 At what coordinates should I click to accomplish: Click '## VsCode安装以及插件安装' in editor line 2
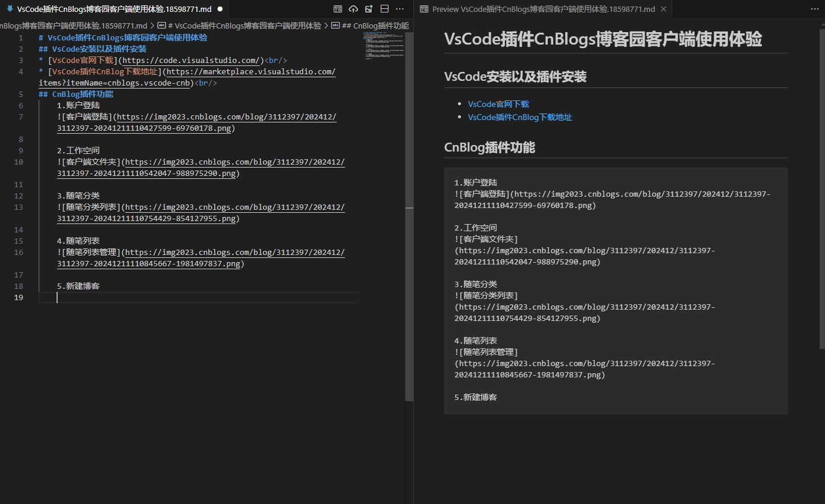click(x=93, y=49)
